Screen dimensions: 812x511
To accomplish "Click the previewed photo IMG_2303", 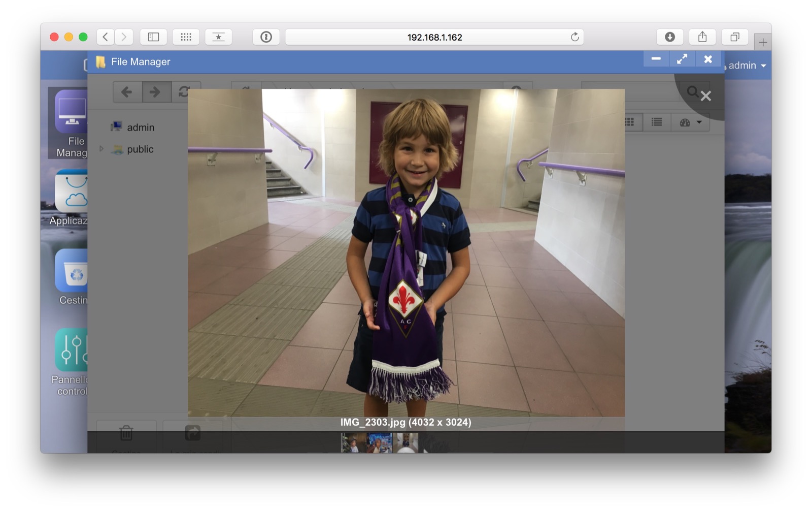I will point(406,253).
